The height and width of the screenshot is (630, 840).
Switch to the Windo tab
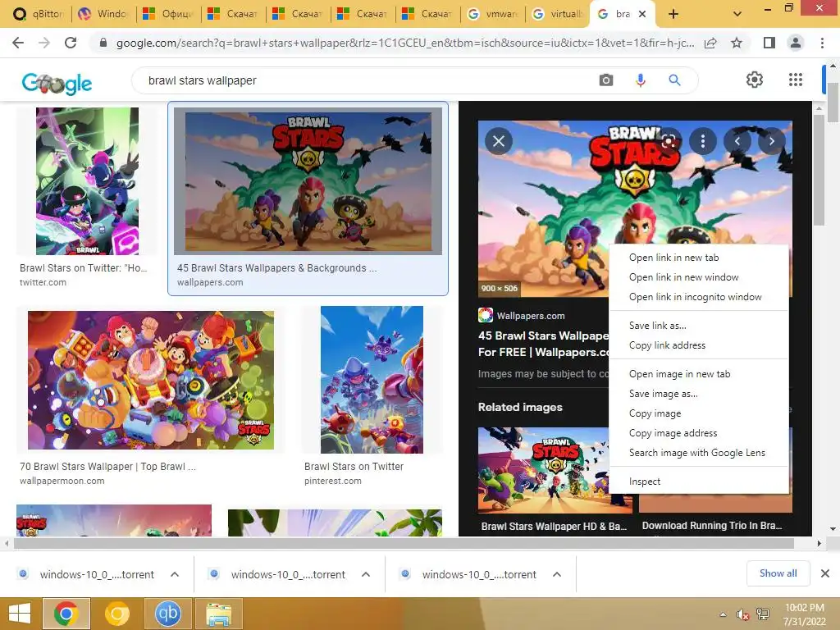(103, 14)
